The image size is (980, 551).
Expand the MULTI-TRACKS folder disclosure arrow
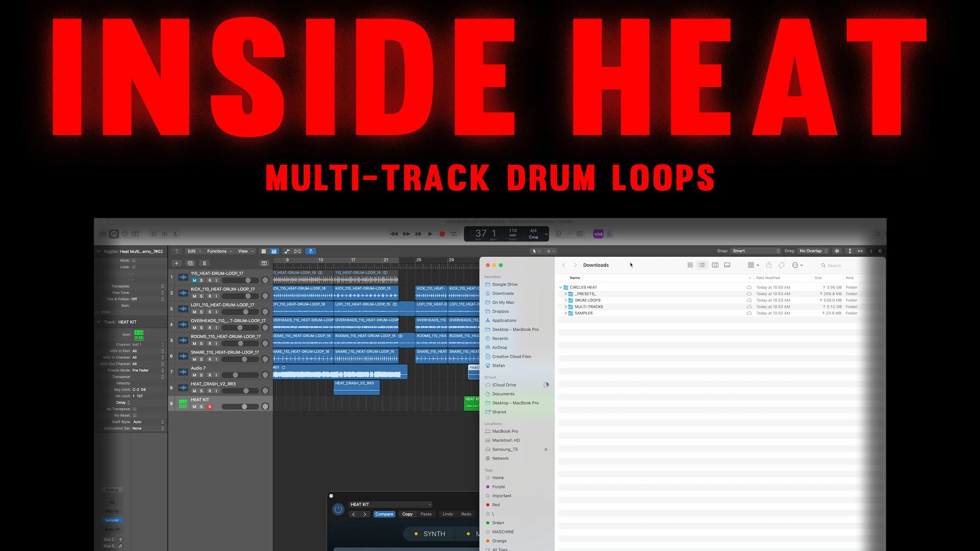pos(566,307)
